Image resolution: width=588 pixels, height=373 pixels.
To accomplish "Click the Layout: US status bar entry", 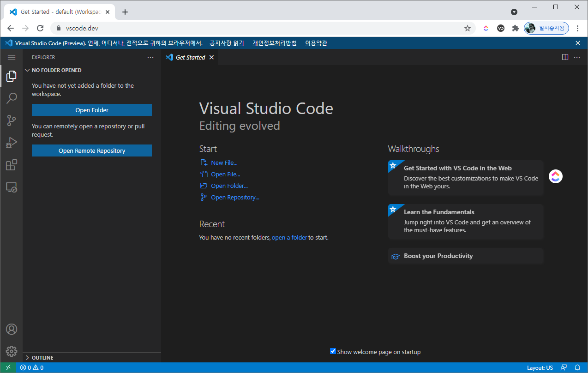I will click(540, 368).
